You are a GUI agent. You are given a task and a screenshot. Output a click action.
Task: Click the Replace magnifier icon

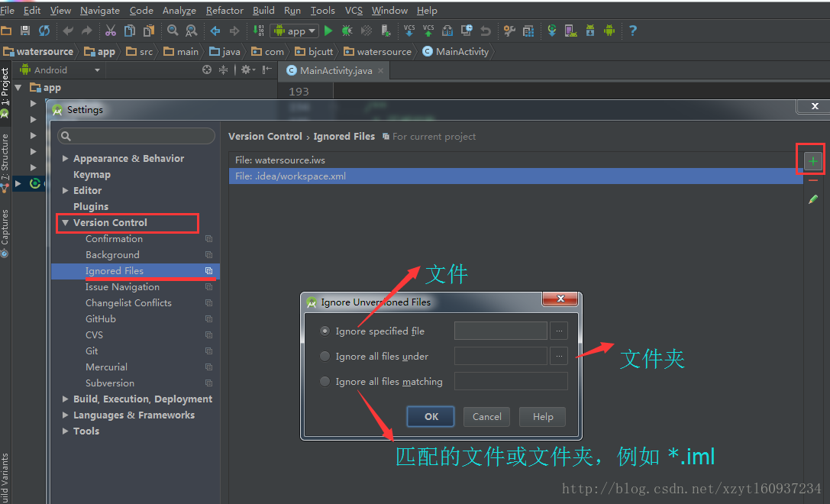click(192, 31)
